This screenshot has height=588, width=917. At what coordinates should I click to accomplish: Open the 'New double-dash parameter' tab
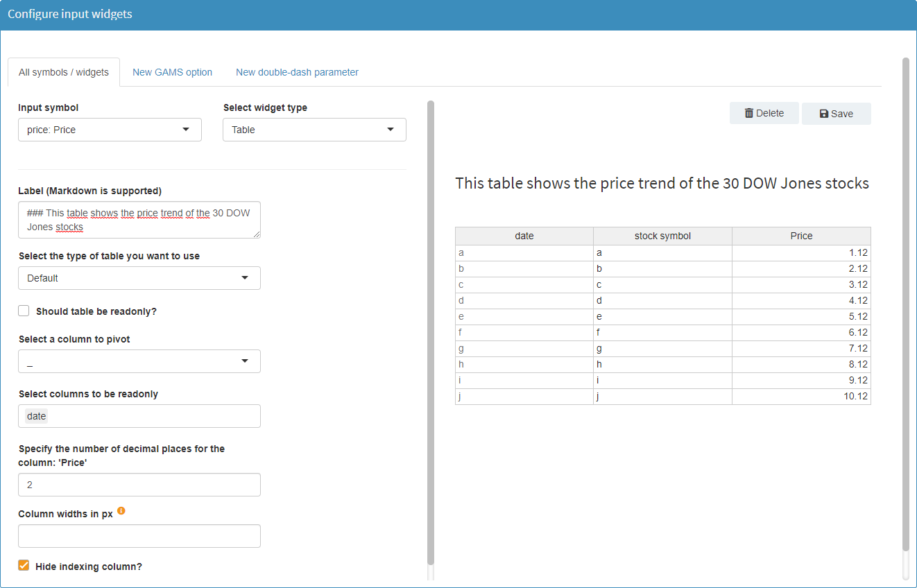pos(297,71)
